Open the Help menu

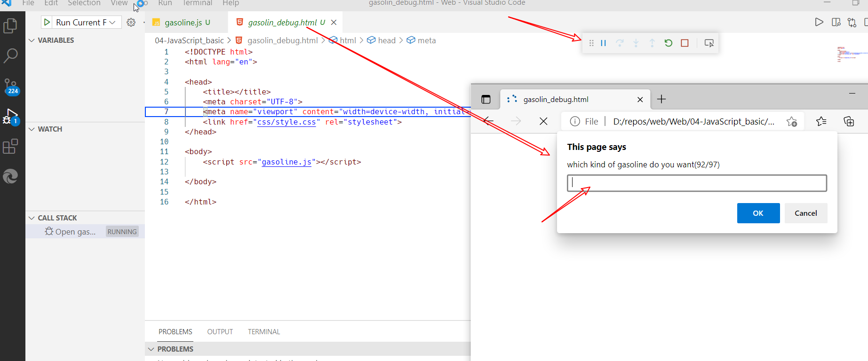(231, 3)
